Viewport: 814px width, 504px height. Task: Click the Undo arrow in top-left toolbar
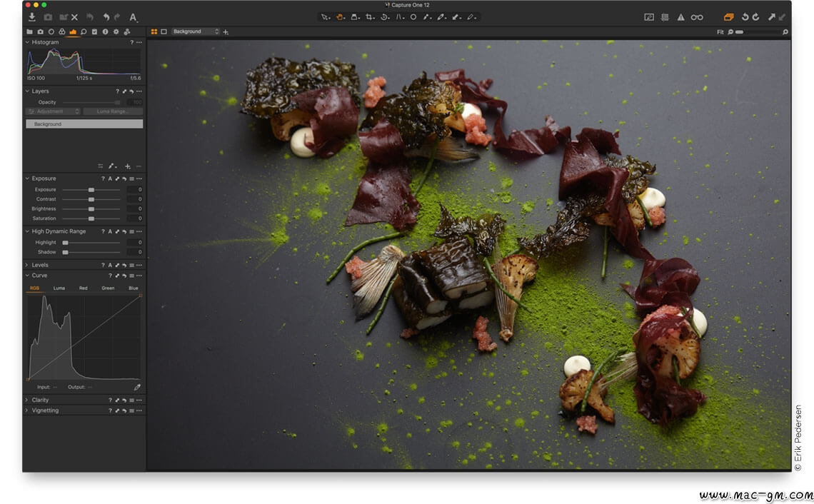coord(106,17)
